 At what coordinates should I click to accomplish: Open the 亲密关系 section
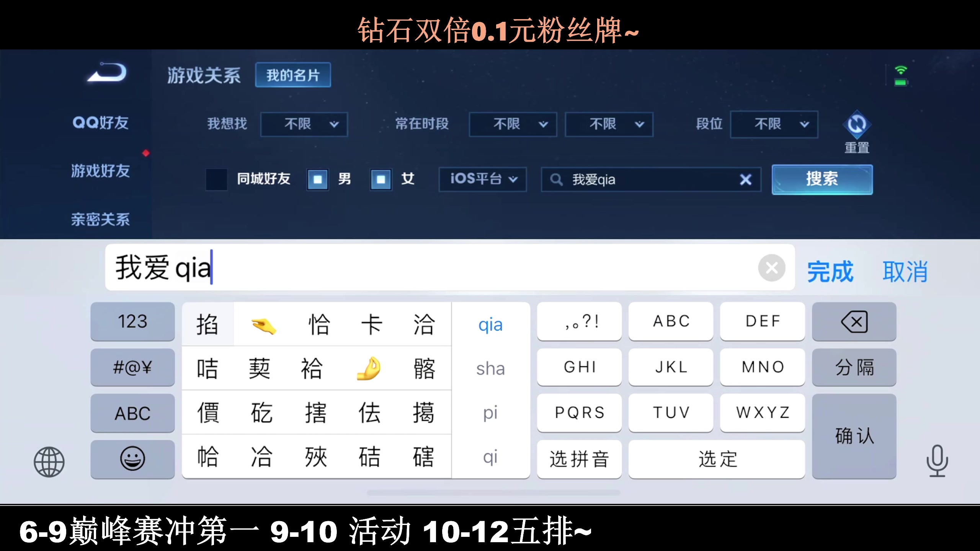click(x=100, y=219)
